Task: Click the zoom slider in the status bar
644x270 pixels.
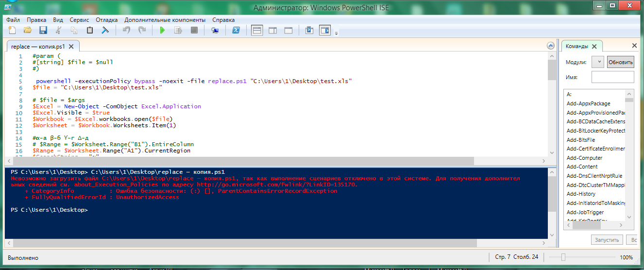Action: [563, 257]
